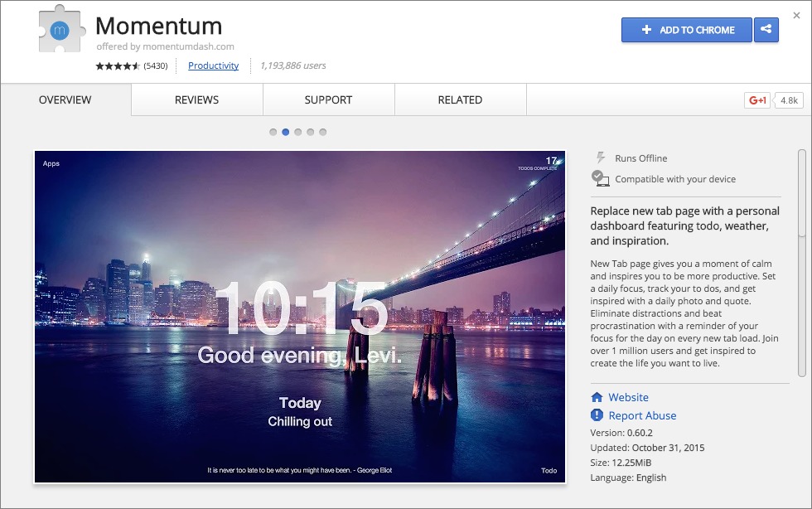Click the Momentum dashboard screenshot preview
Image resolution: width=812 pixels, height=509 pixels.
(300, 317)
